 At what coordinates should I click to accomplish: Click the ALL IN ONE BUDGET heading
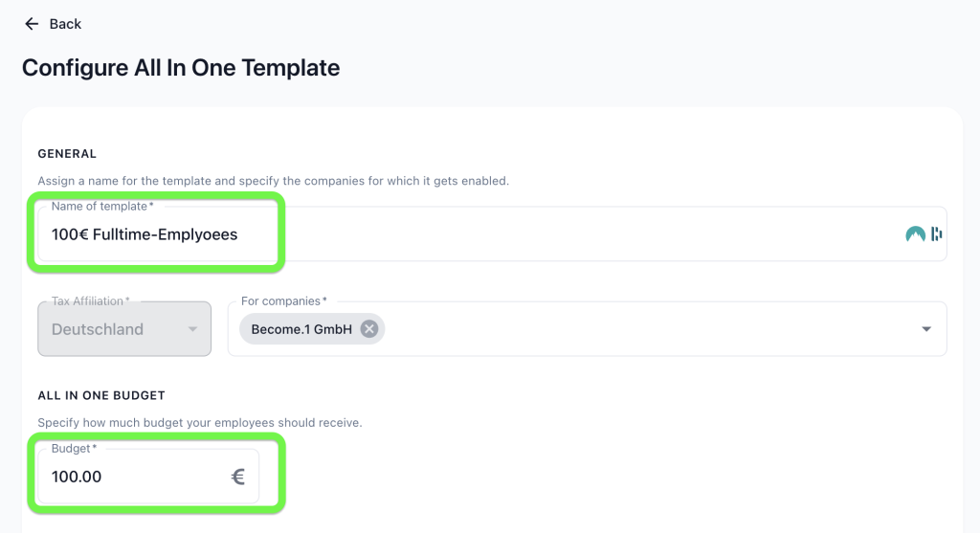(x=101, y=395)
